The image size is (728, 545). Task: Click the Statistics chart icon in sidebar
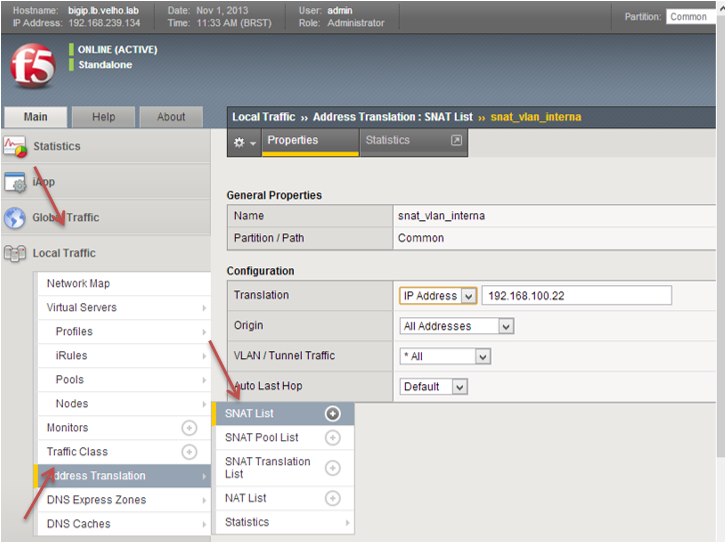[15, 147]
